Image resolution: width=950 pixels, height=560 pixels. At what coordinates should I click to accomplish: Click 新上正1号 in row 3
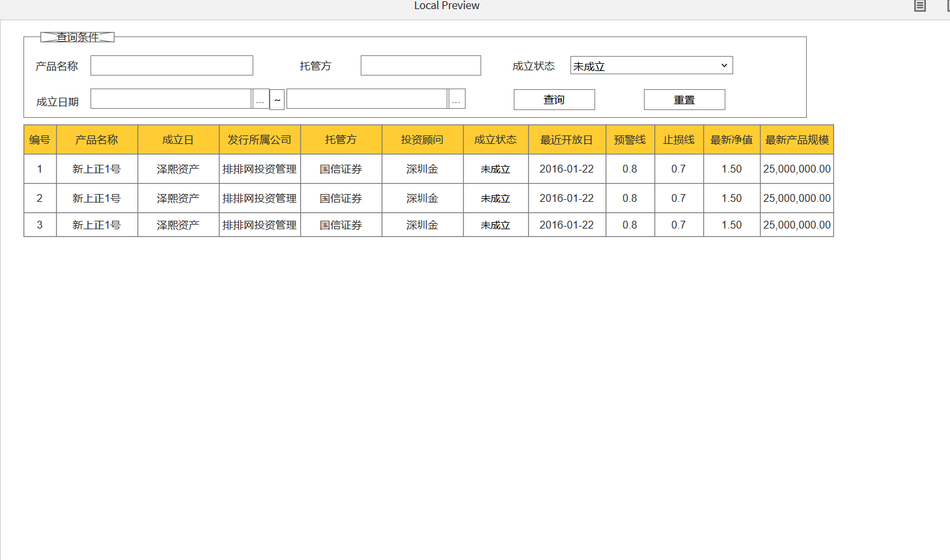click(x=97, y=225)
